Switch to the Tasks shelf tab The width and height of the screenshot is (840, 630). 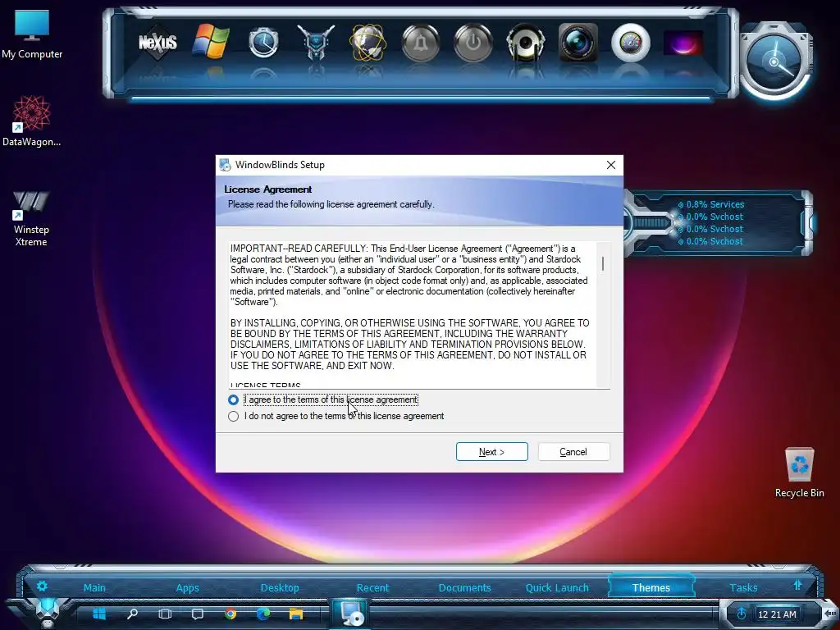(x=743, y=587)
